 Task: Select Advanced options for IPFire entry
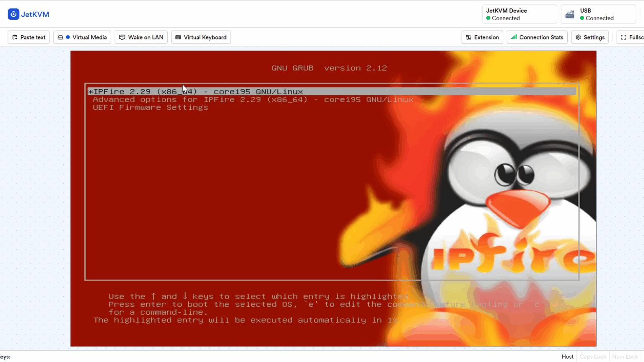pyautogui.click(x=253, y=100)
